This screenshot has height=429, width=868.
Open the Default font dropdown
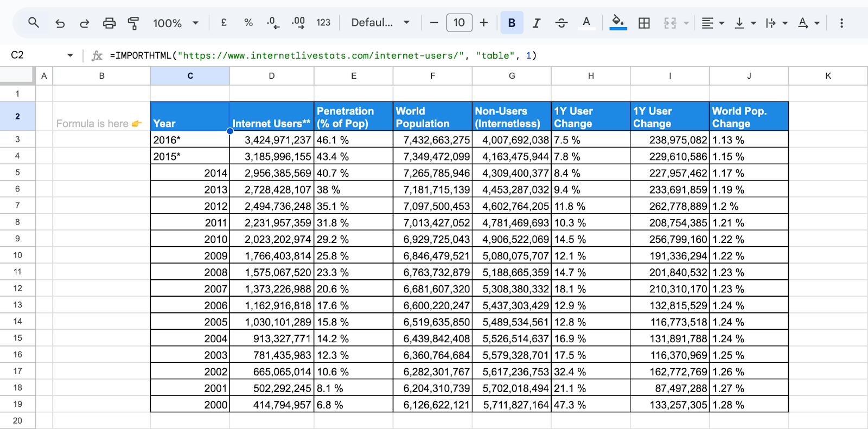point(380,23)
